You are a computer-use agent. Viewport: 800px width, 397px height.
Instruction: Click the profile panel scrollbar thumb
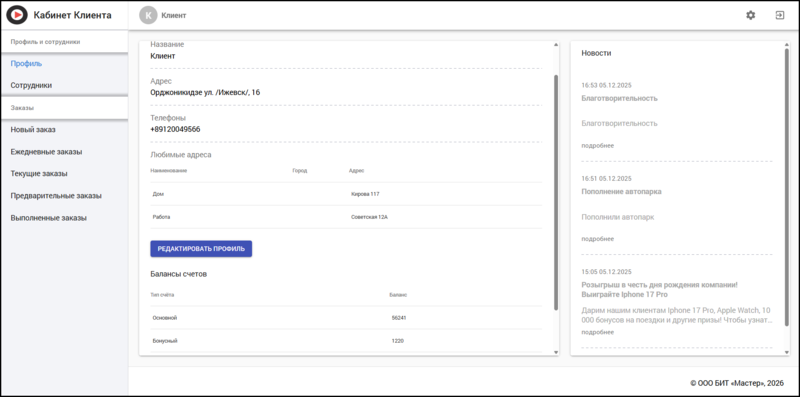[x=556, y=192]
